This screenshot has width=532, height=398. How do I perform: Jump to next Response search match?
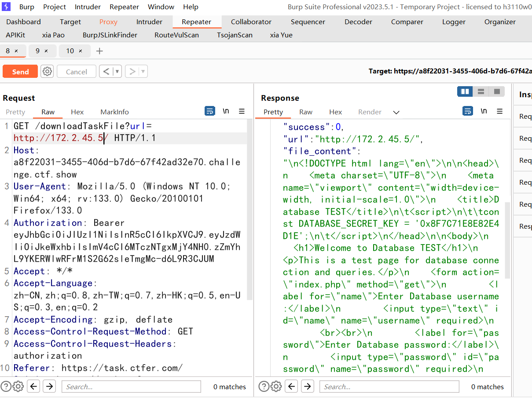(307, 387)
